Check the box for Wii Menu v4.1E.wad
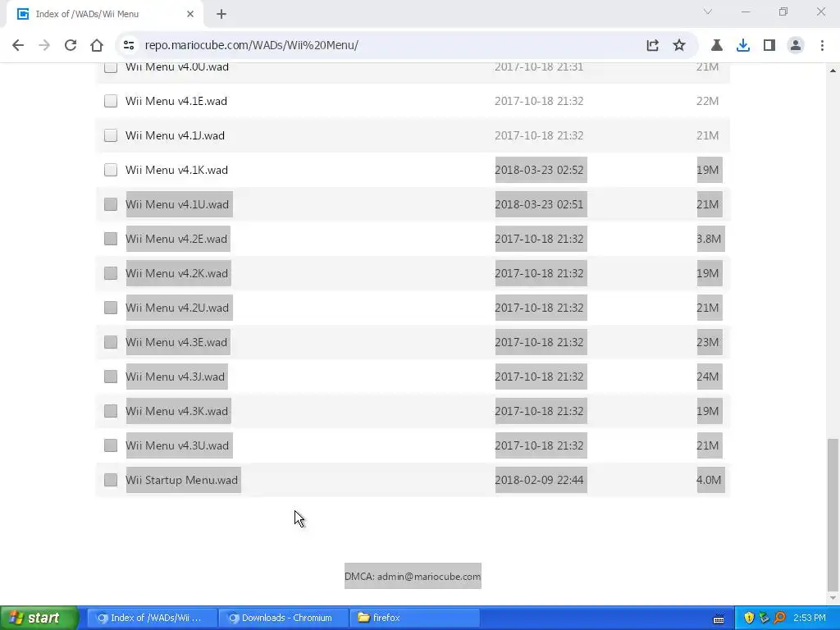The image size is (840, 630). 111,101
